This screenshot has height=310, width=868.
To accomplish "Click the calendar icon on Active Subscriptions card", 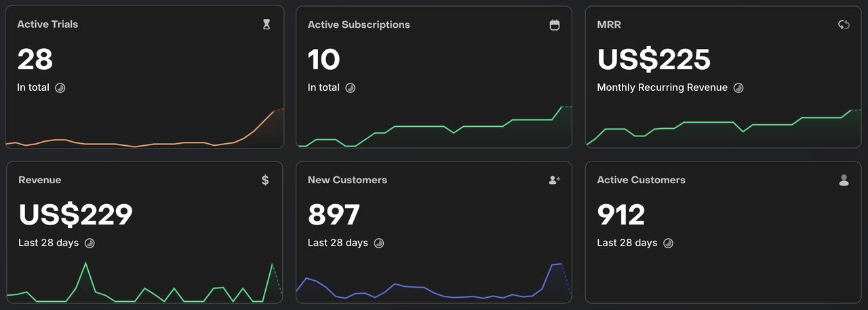I will (555, 24).
